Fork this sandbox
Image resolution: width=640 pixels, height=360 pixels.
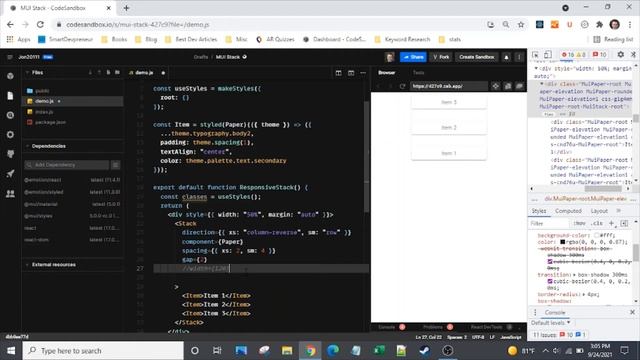[441, 57]
